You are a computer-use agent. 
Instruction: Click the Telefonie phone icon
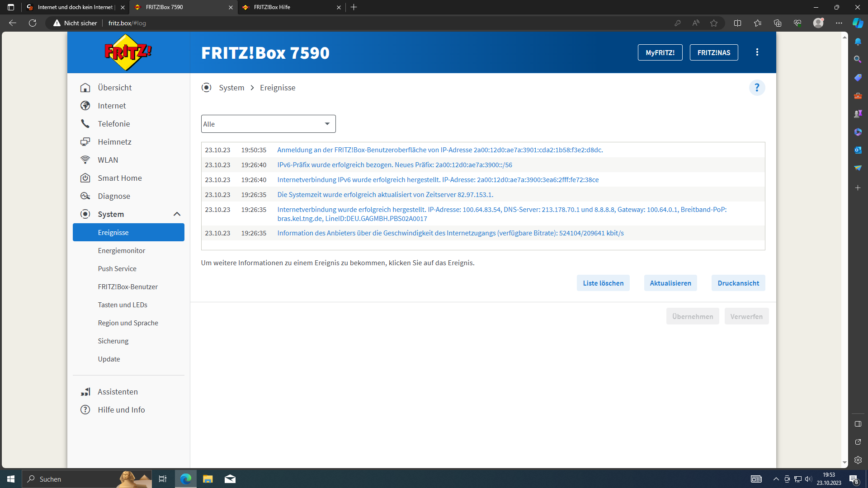coord(85,124)
